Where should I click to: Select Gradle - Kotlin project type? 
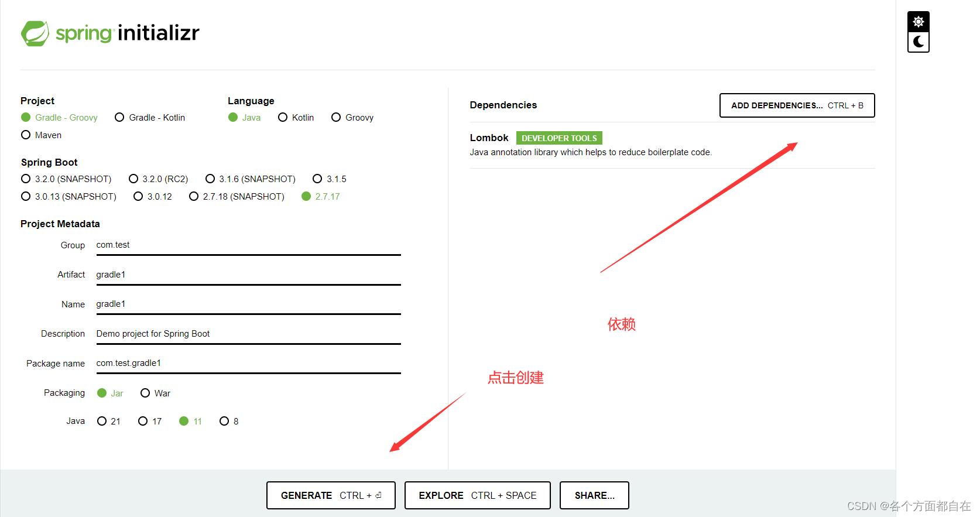coord(150,118)
